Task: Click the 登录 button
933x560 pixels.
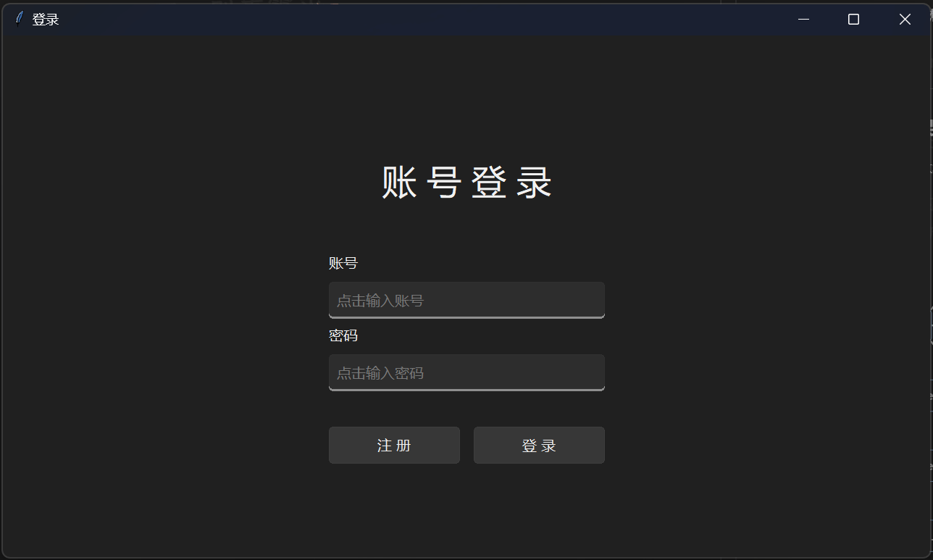Action: (x=539, y=445)
